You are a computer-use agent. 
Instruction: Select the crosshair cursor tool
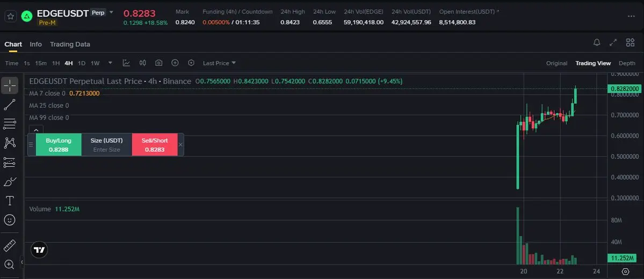click(x=10, y=85)
